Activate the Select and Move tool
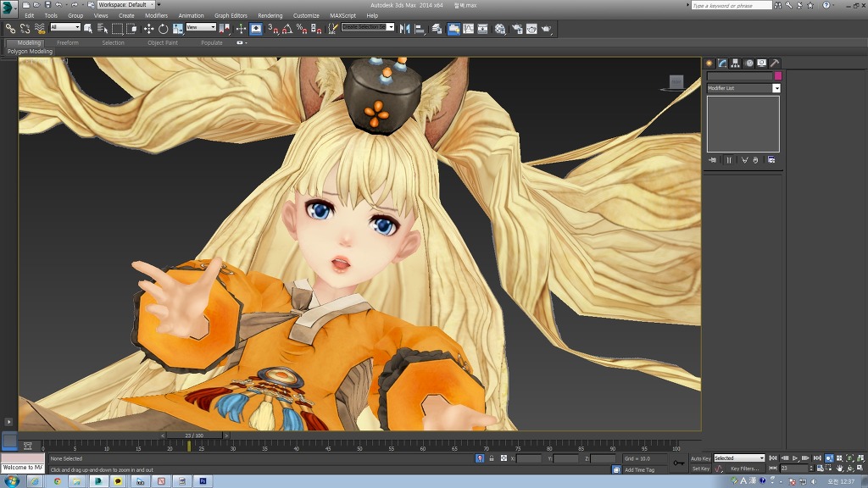 (149, 28)
